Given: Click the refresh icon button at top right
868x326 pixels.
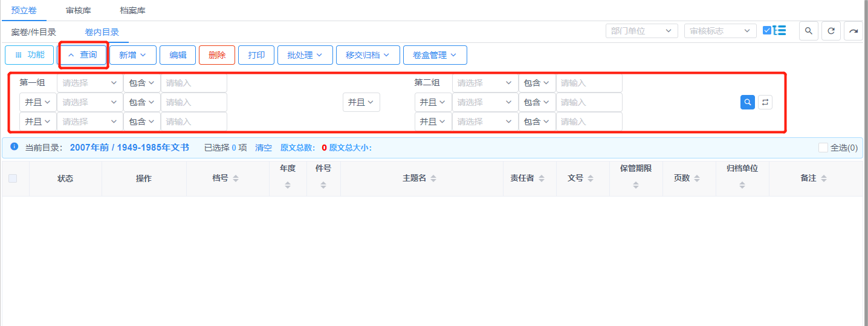Looking at the screenshot, I should (x=831, y=31).
